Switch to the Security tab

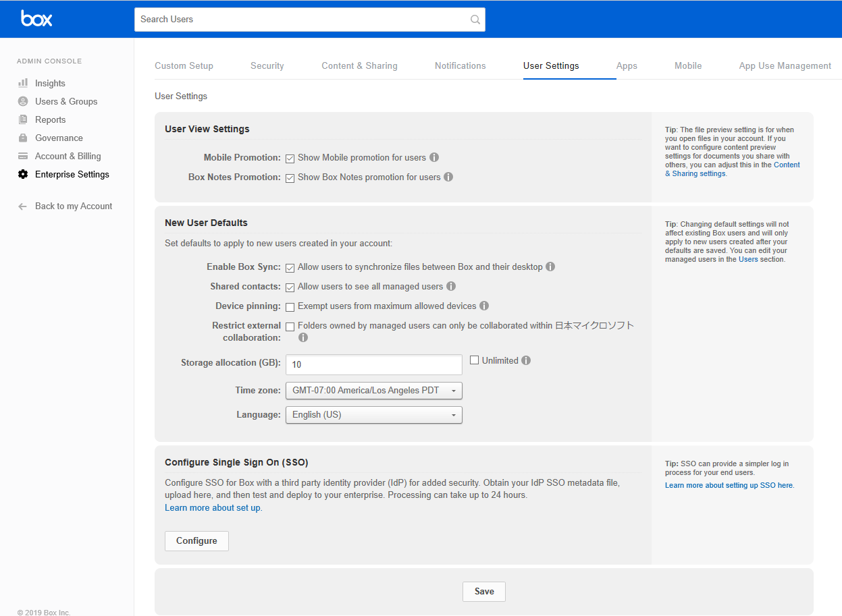tap(267, 66)
